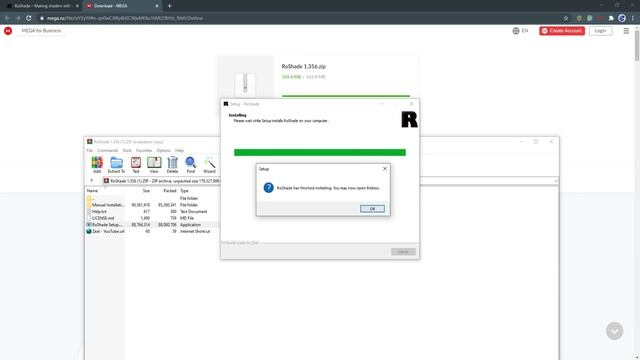Click the RoShade 1.356.zip file name on MEGA
Image resolution: width=640 pixels, height=360 pixels.
[303, 66]
